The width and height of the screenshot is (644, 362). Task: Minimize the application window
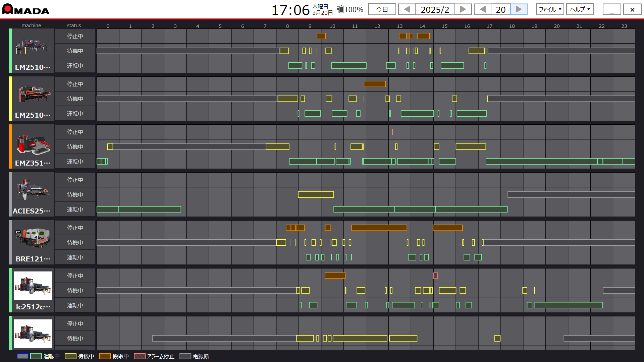point(612,9)
